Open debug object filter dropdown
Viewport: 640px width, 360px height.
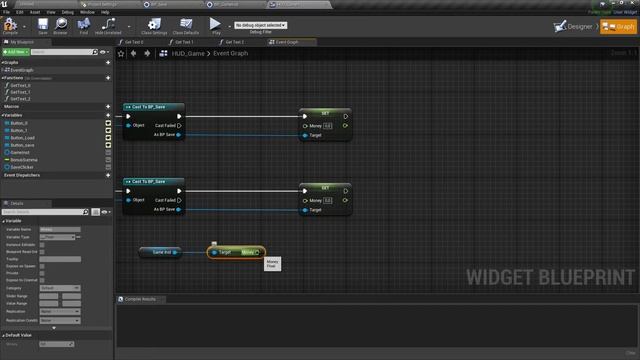260,25
